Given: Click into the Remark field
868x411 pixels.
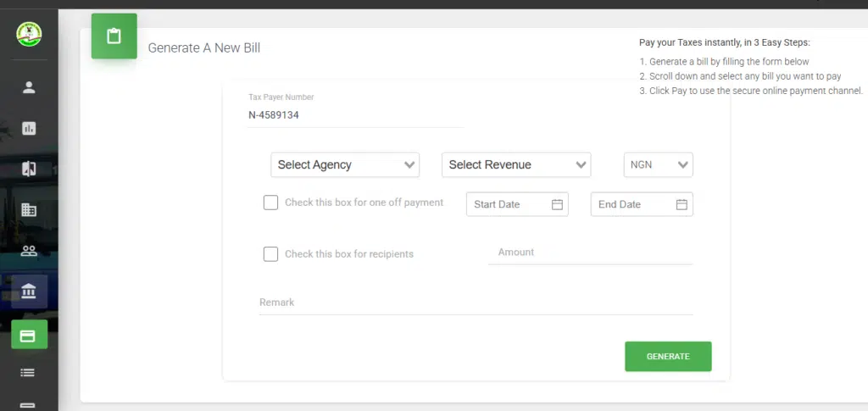Looking at the screenshot, I should coord(476,303).
